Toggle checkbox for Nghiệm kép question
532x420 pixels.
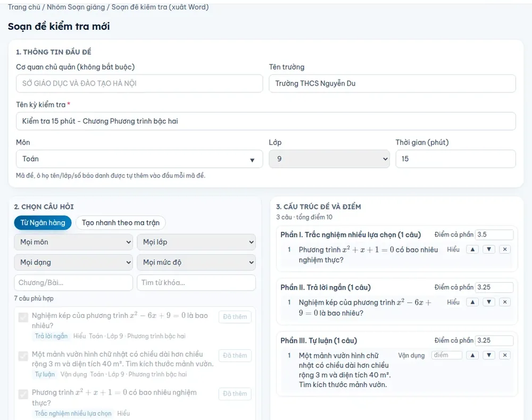point(23,317)
